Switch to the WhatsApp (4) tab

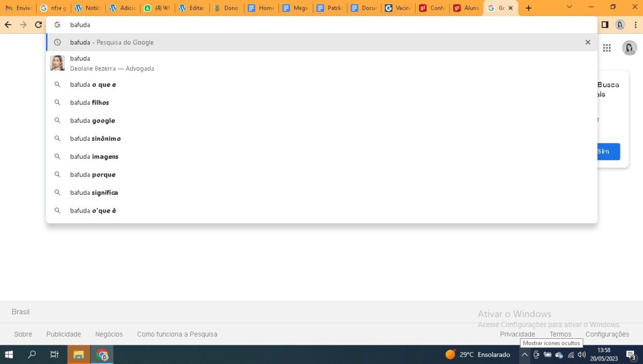(157, 8)
